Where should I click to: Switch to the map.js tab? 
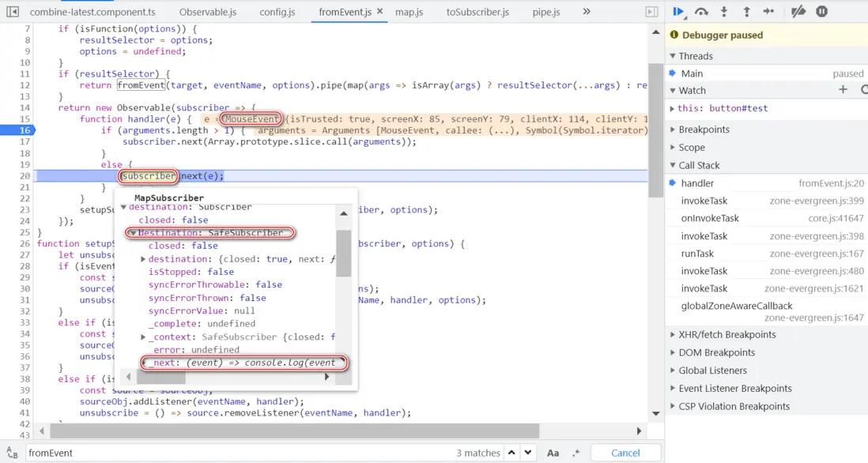click(x=410, y=12)
